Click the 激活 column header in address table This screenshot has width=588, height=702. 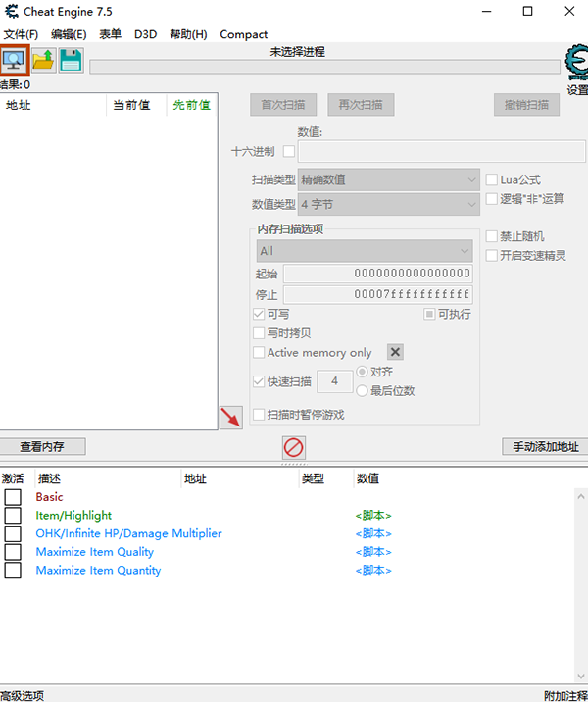pos(18,478)
